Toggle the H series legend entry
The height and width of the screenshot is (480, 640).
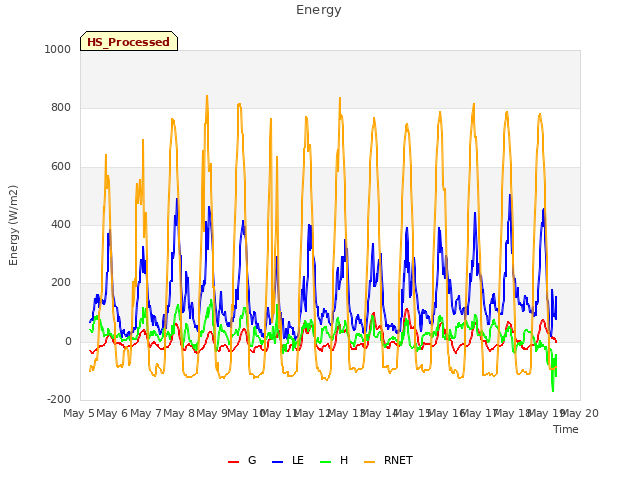coord(334,460)
